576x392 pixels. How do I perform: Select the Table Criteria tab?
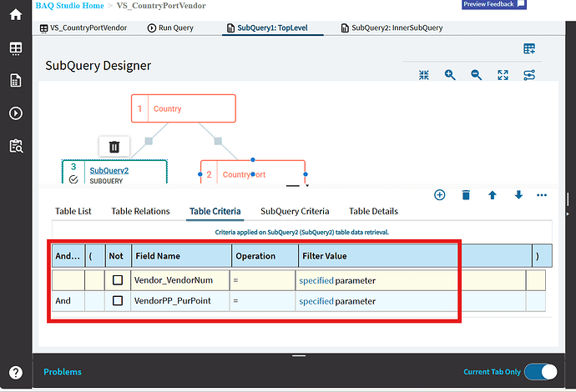[215, 211]
